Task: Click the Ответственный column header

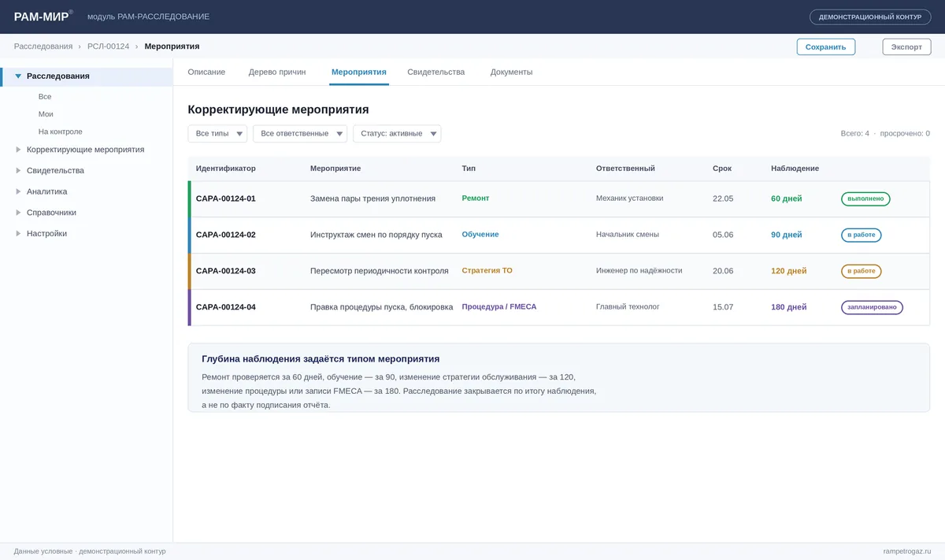Action: click(625, 169)
